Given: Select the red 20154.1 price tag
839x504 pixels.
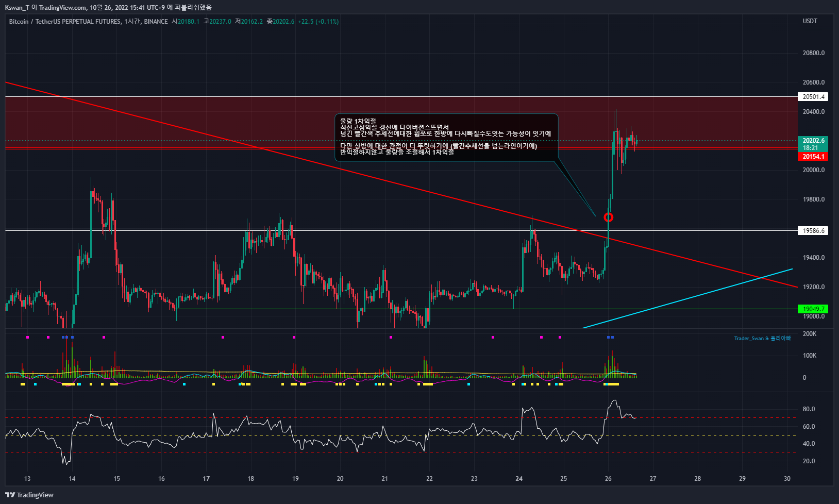Looking at the screenshot, I should point(813,157).
